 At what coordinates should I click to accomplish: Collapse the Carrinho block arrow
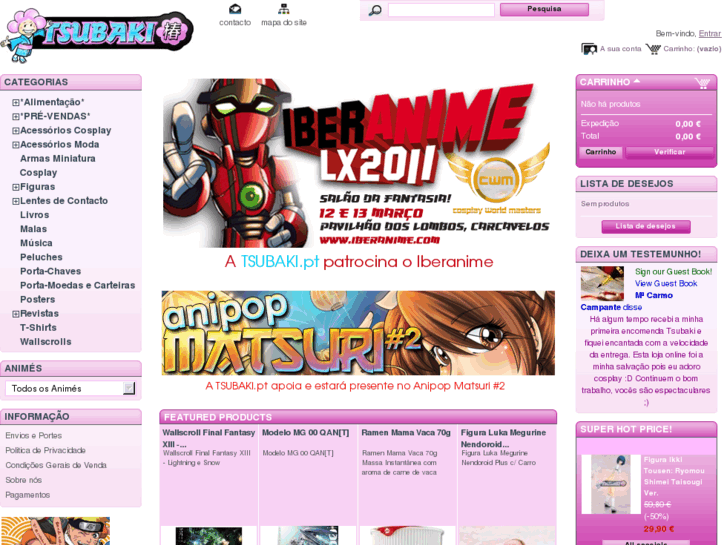(637, 81)
